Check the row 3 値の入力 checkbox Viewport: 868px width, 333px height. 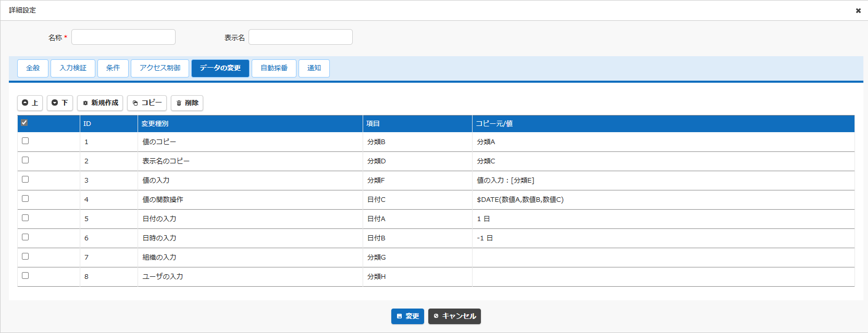26,180
